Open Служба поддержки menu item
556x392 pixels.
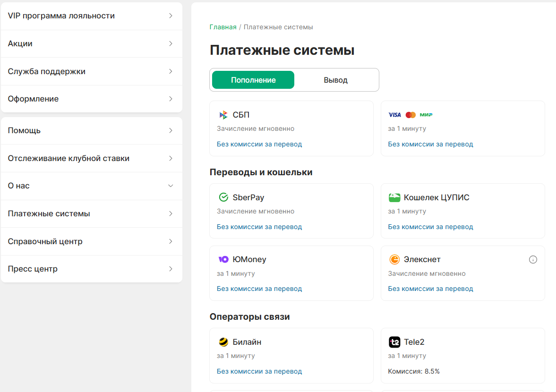pos(92,71)
